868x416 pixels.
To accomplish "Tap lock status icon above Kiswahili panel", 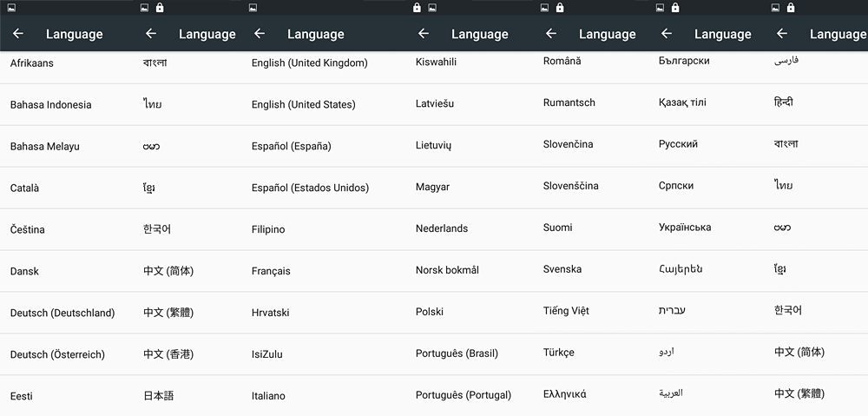I will (x=417, y=8).
